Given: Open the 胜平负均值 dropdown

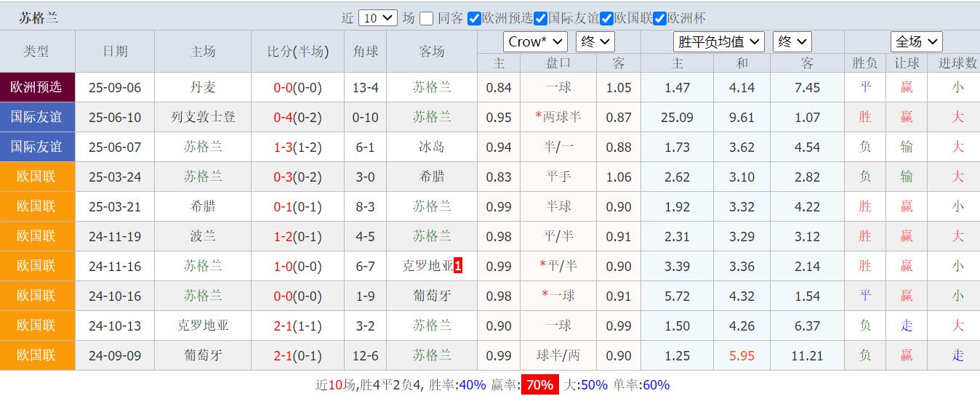Looking at the screenshot, I should (x=718, y=42).
